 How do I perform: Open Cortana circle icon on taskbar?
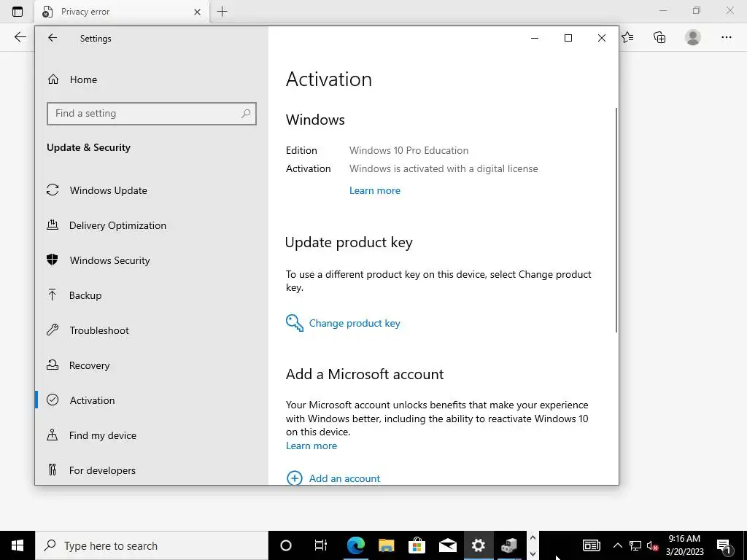tap(286, 545)
